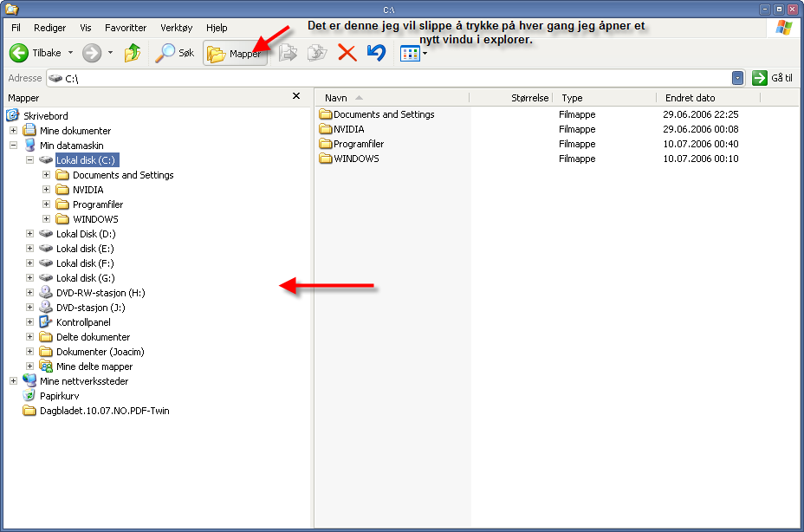Click the Gå til go button
Image resolution: width=804 pixels, height=532 pixels.
772,78
